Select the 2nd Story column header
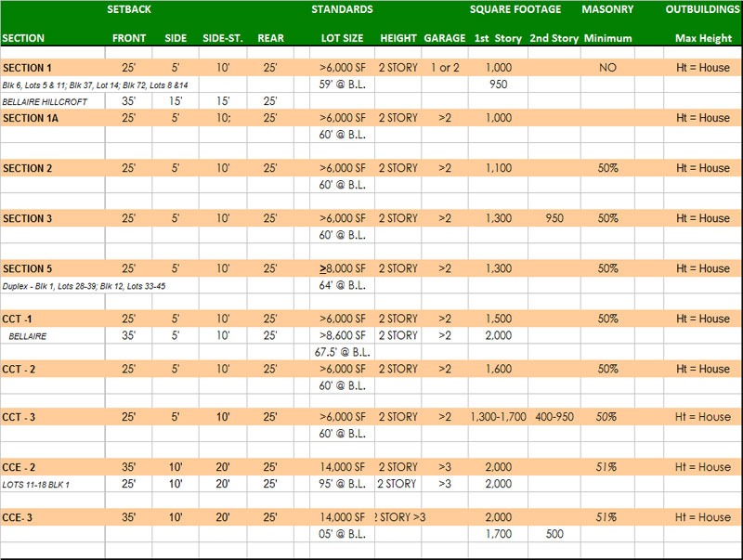The image size is (743, 560). tap(554, 38)
